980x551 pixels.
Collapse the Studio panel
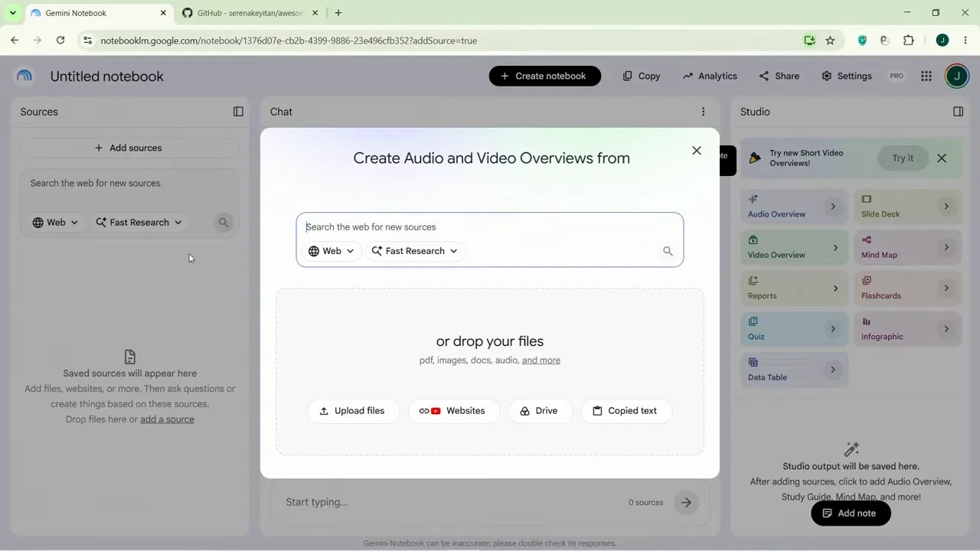click(958, 112)
